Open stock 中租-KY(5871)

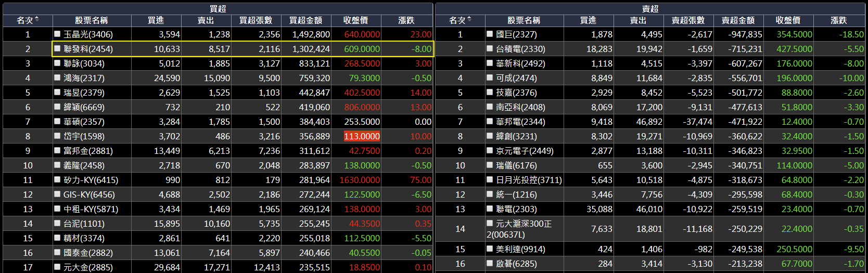91,209
